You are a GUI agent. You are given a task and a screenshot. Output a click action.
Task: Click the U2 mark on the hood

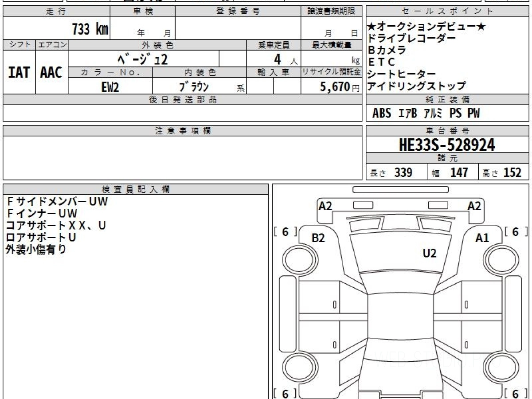point(430,253)
